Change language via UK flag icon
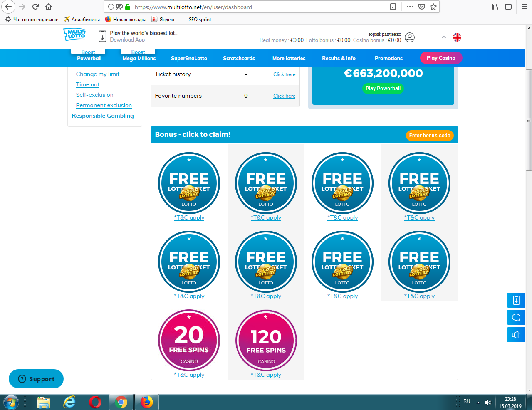The image size is (532, 410). coord(457,37)
